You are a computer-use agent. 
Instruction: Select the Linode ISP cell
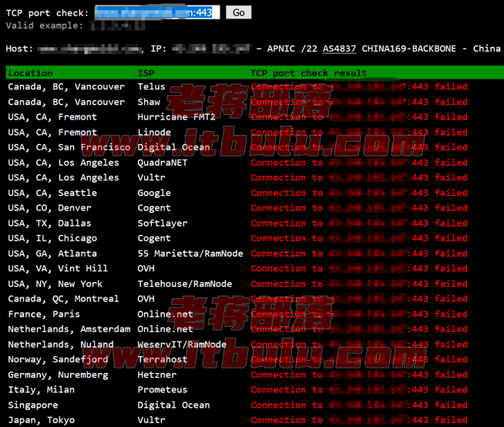coord(154,132)
